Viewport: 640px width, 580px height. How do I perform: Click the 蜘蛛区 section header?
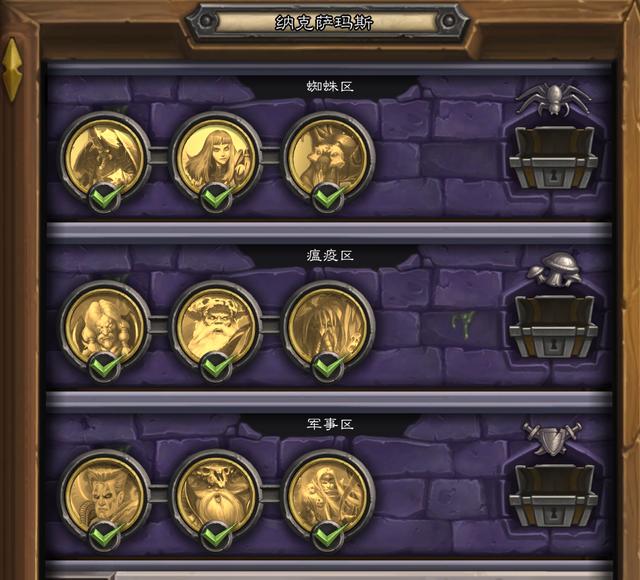(330, 87)
